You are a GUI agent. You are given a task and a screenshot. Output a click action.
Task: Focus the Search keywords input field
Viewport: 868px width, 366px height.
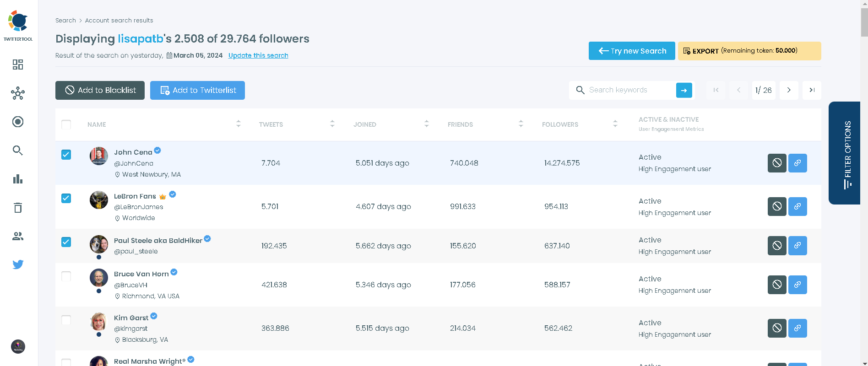631,90
